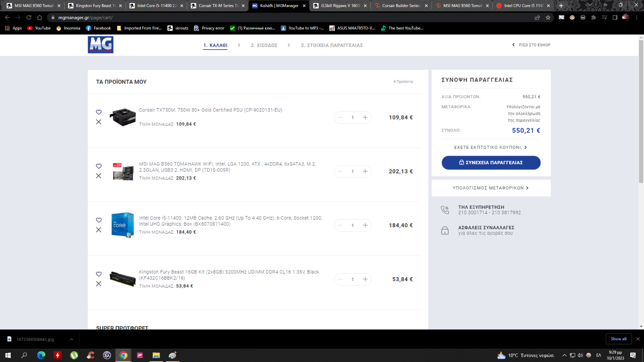
Task: Open YouTube bookmark
Action: tap(39, 28)
